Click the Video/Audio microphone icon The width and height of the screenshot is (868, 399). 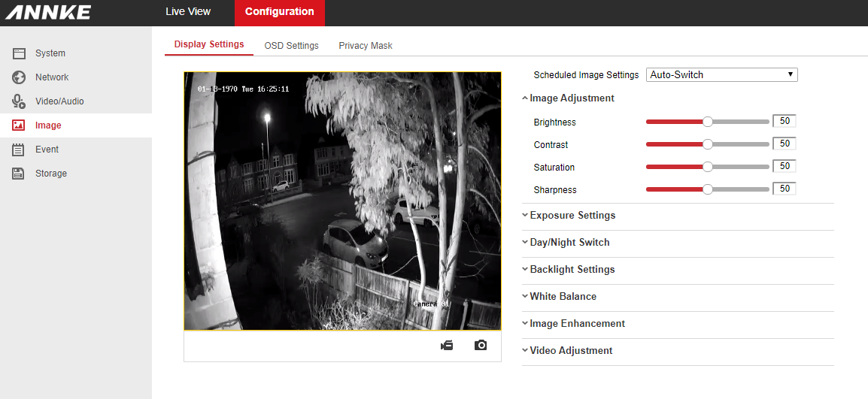20,101
